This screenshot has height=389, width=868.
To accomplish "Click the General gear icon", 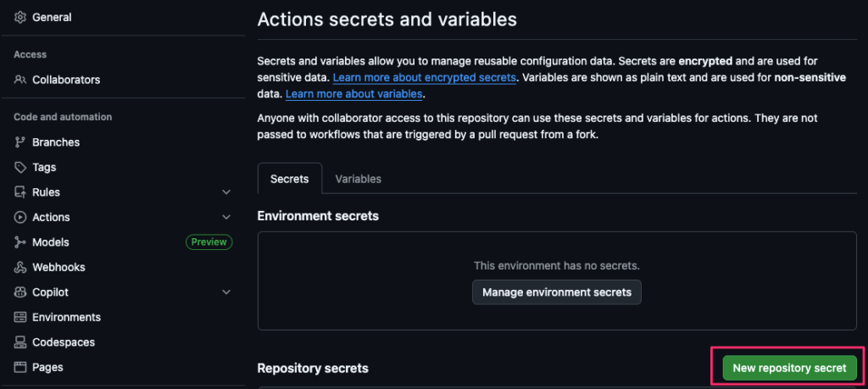I will coord(20,18).
